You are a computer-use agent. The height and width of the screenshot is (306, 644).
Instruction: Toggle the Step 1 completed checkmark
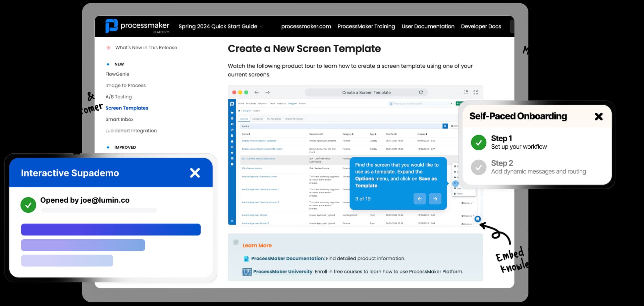click(479, 143)
